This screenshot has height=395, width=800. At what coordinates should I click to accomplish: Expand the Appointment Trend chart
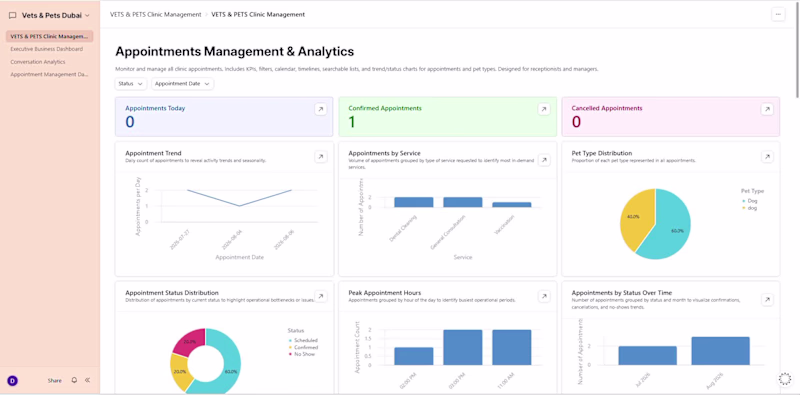(320, 157)
